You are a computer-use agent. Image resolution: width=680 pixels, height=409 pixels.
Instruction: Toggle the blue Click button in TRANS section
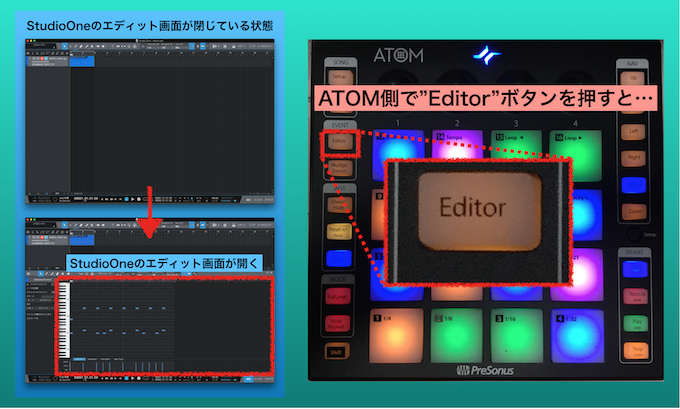(635, 269)
